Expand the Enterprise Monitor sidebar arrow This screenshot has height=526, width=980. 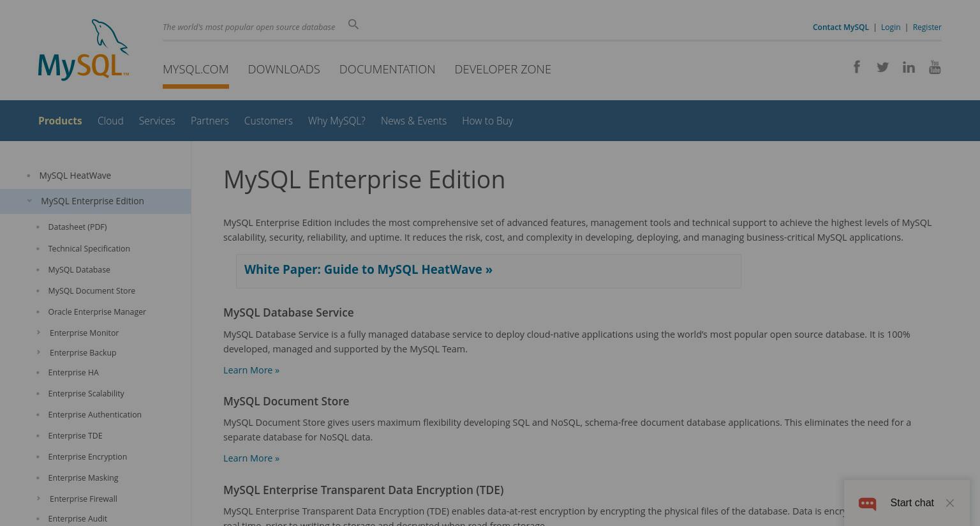click(38, 333)
